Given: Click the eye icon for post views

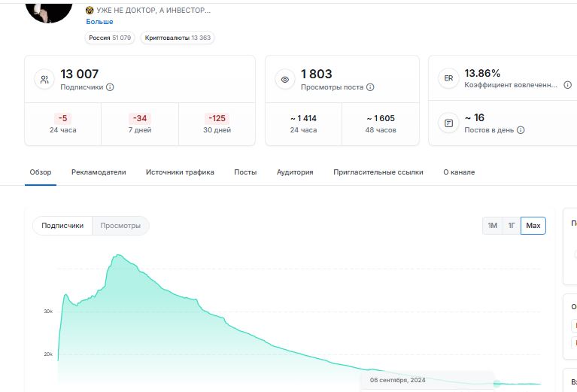Looking at the screenshot, I should (285, 79).
